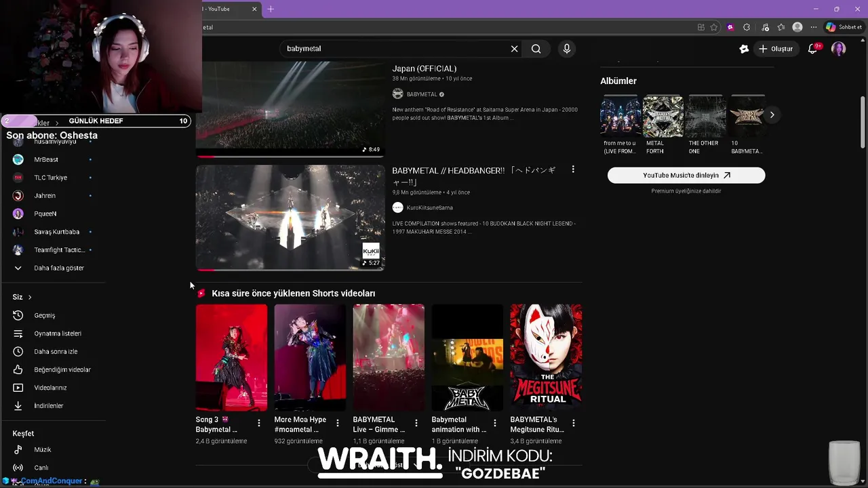Expand the 'Siz' section chevron
868x488 pixels.
(x=30, y=297)
